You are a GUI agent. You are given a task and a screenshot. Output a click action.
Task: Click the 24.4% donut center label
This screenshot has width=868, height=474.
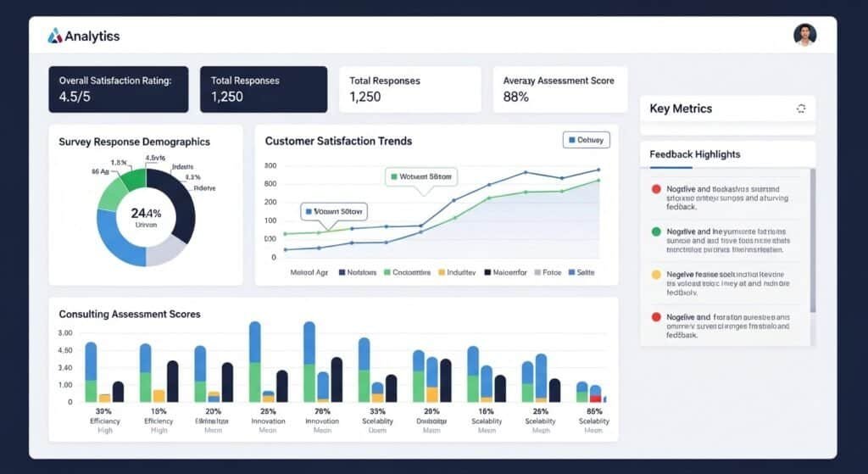[146, 213]
